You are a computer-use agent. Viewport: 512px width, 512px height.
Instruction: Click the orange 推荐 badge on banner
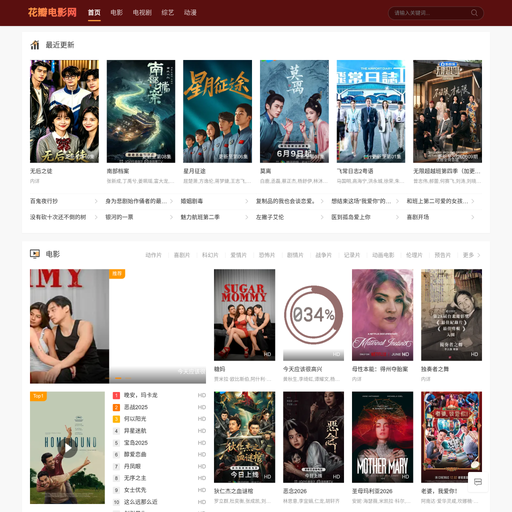(117, 274)
